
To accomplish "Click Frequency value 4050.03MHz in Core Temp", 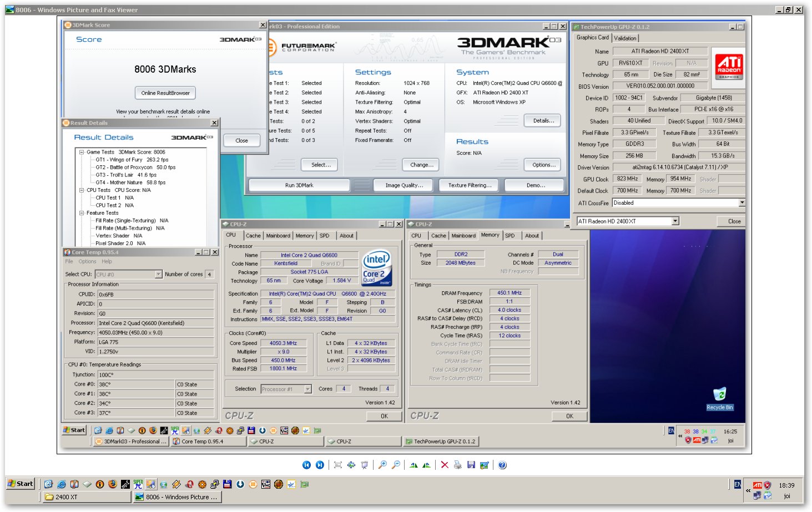I will coord(156,333).
